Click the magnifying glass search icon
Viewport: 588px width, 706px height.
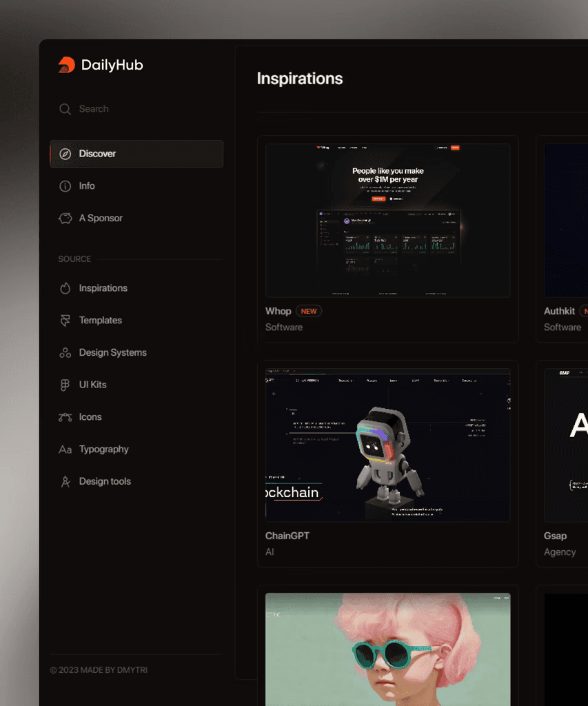(65, 109)
